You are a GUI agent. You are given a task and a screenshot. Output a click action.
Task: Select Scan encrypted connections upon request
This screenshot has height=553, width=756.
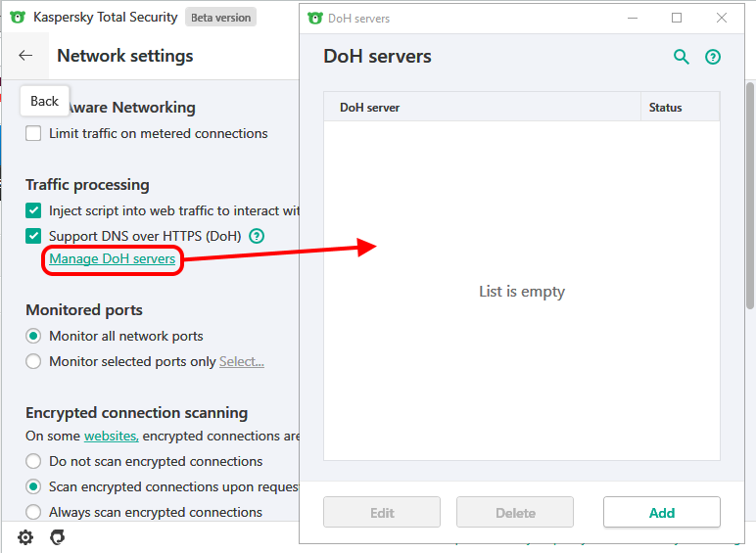(x=33, y=486)
